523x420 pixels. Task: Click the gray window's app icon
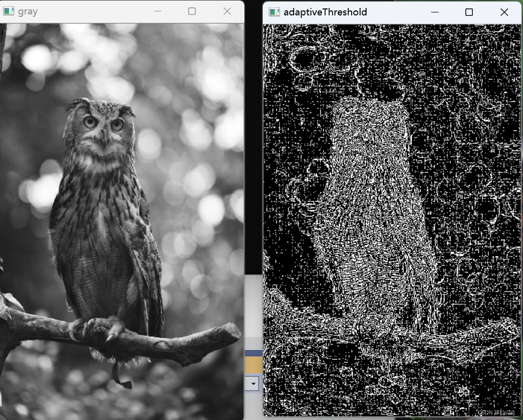click(x=8, y=11)
